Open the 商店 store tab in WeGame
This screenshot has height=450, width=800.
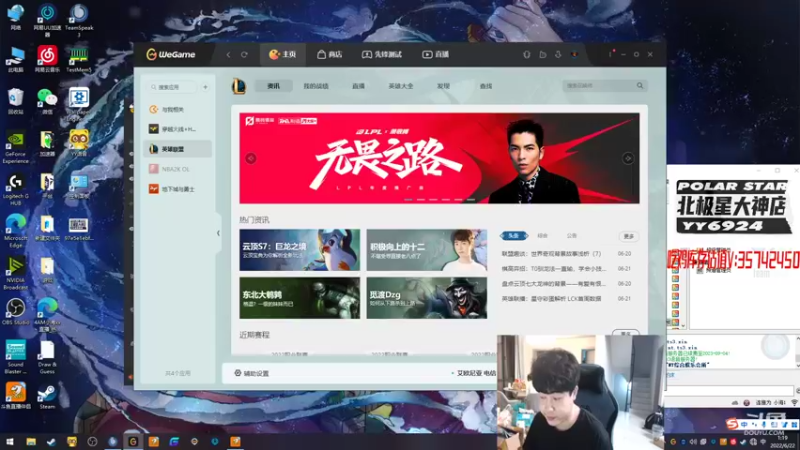(330, 55)
